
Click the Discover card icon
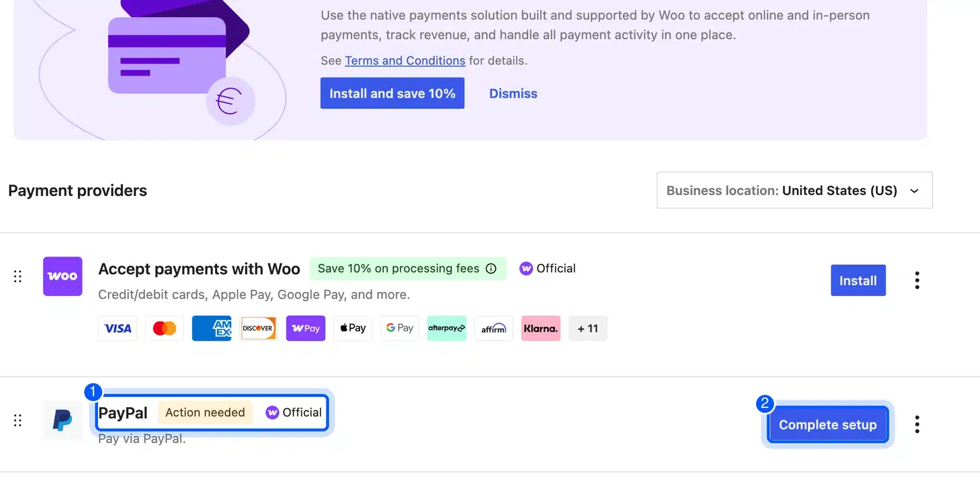click(259, 328)
